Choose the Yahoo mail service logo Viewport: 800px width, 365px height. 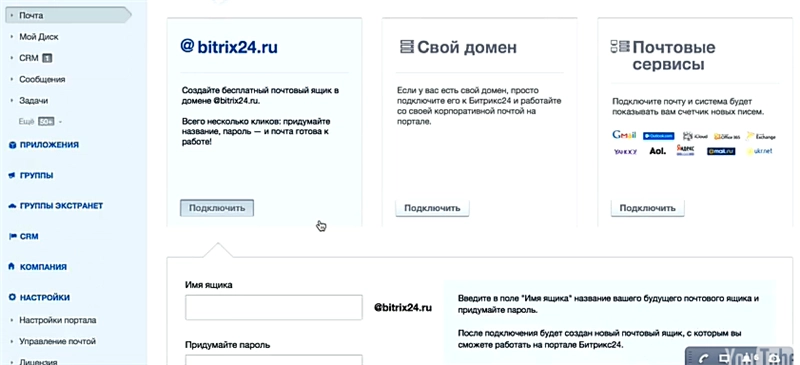click(626, 152)
